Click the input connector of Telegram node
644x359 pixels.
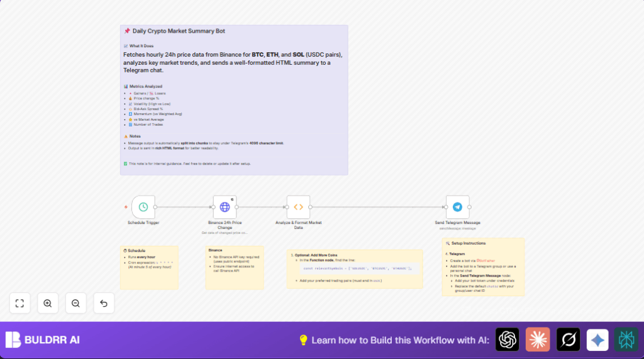coord(446,207)
